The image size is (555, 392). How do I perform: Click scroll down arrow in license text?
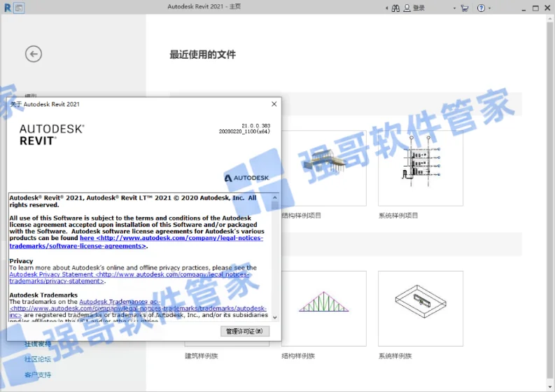[274, 317]
